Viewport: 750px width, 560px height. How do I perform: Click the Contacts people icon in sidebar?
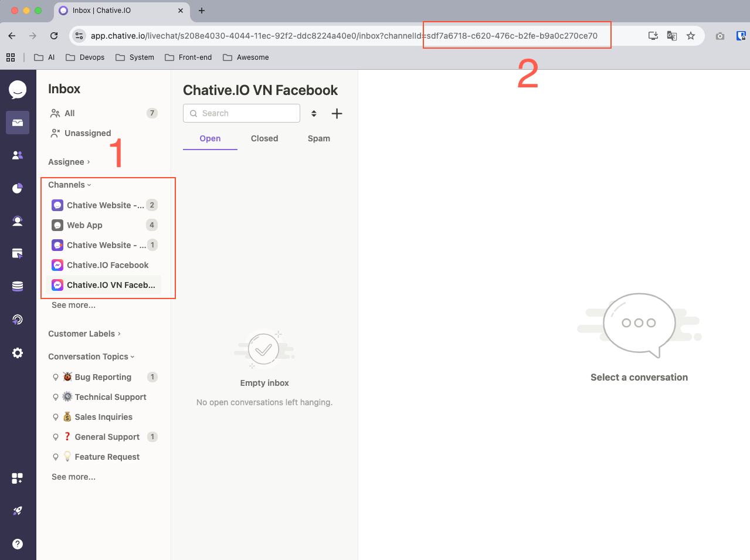[18, 155]
